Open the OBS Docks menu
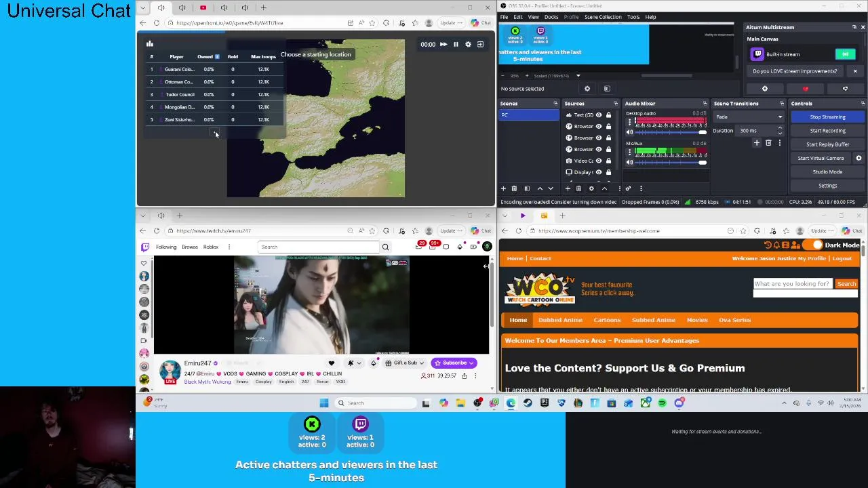 pyautogui.click(x=551, y=17)
